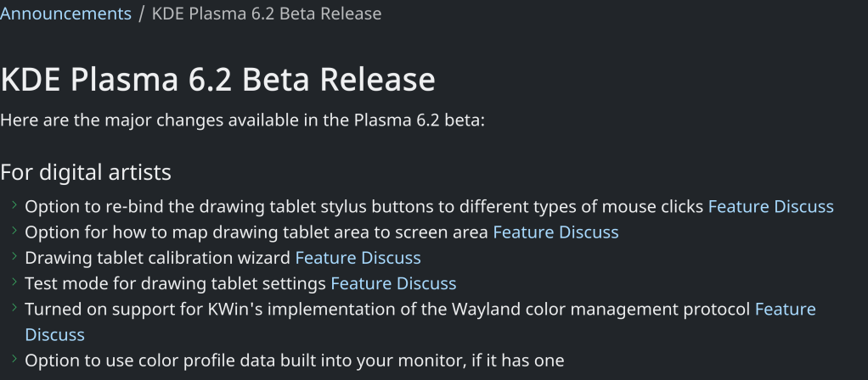Open Discuss link for Wayland color management
Viewport: 868px width, 380px height.
(x=54, y=334)
